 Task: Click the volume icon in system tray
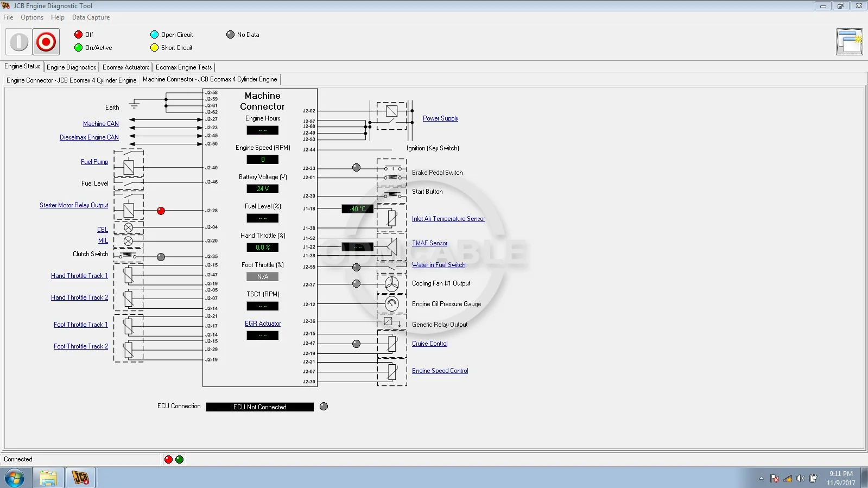click(800, 478)
